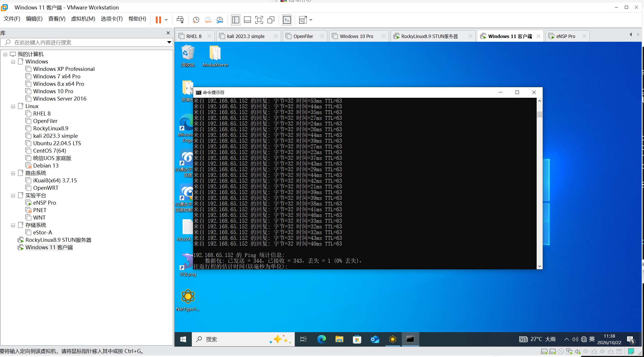
Task: Take a snapshot using the toolbar icon
Action: coord(196,20)
